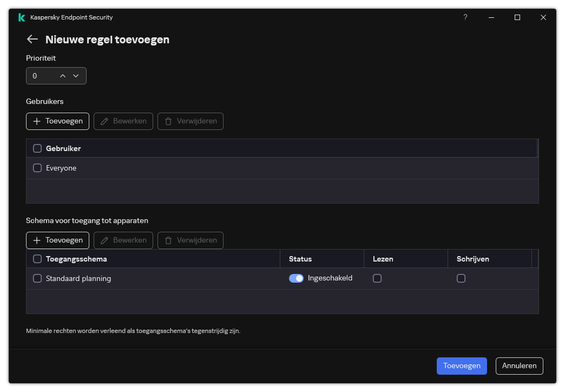Image resolution: width=565 pixels, height=392 pixels.
Task: Disable the Ingeschakeld status toggle
Action: (x=297, y=278)
